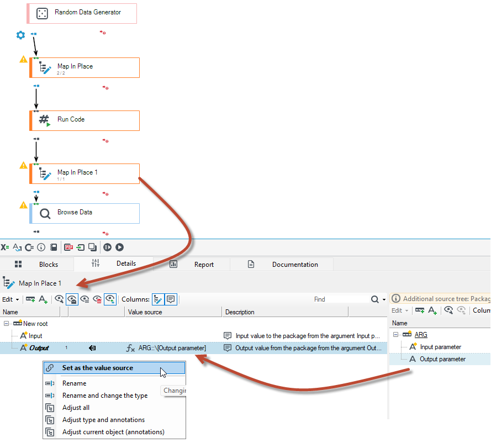Click the run-with-list icon beside the play button
This screenshot has height=448, width=491.
tap(107, 247)
